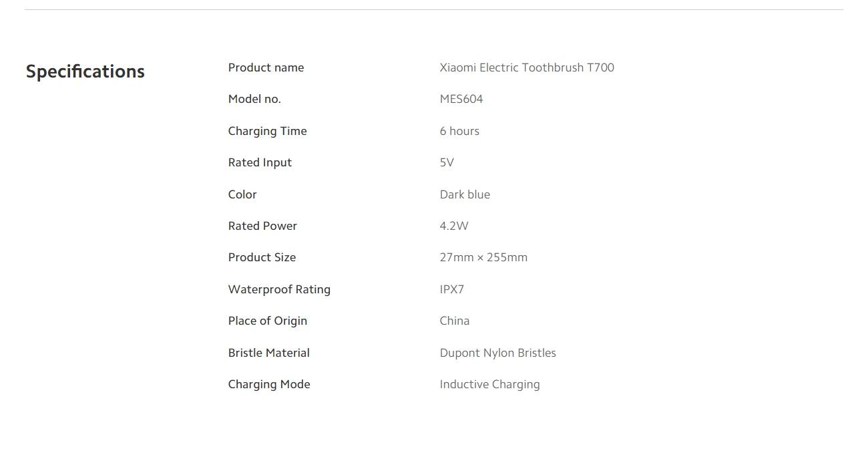Click the 5V value
Image resolution: width=868 pixels, height=449 pixels.
447,162
